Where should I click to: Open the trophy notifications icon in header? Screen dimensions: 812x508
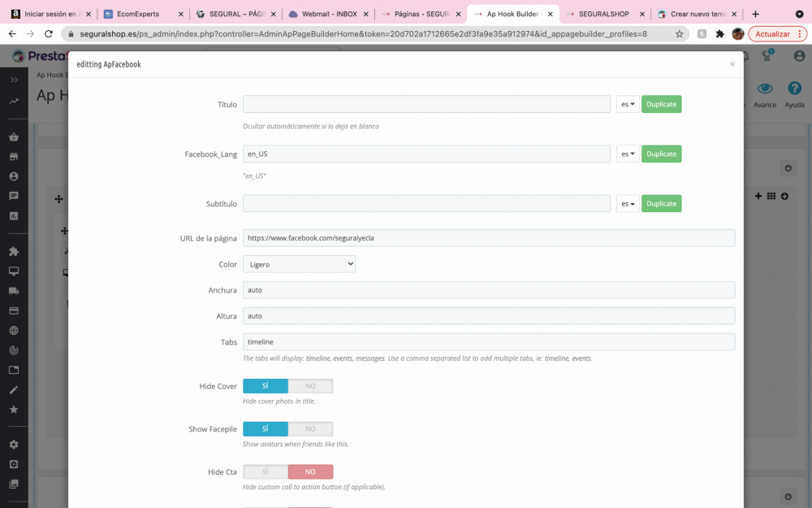click(767, 55)
